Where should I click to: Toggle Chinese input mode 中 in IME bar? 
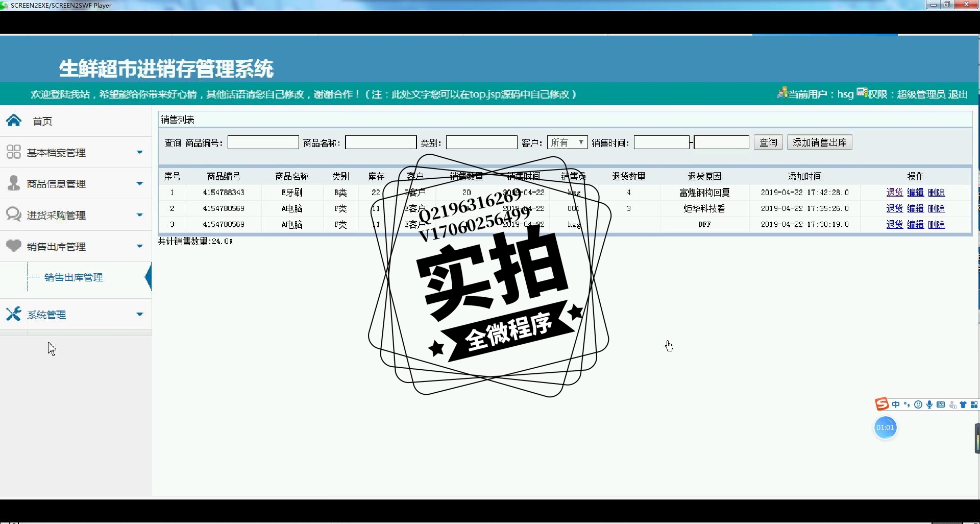point(896,404)
